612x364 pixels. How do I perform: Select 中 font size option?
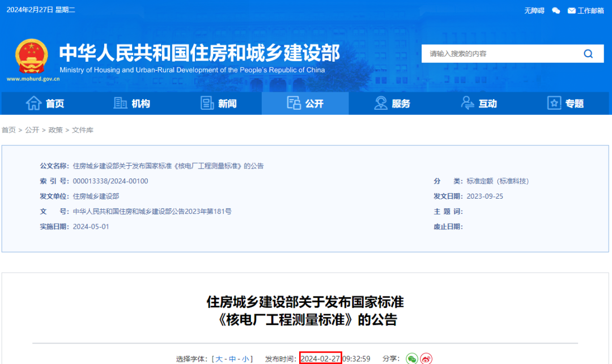click(233, 358)
